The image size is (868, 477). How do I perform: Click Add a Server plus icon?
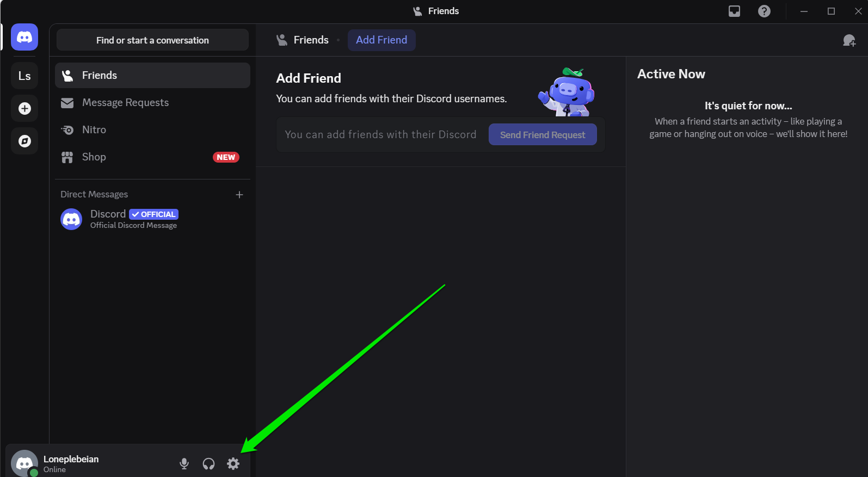(x=24, y=109)
